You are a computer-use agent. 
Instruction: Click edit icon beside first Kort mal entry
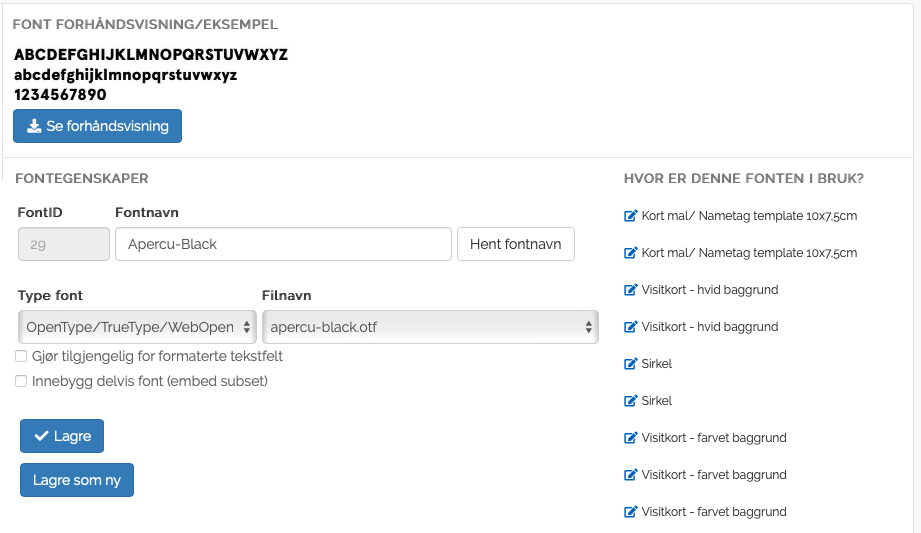[x=630, y=216]
